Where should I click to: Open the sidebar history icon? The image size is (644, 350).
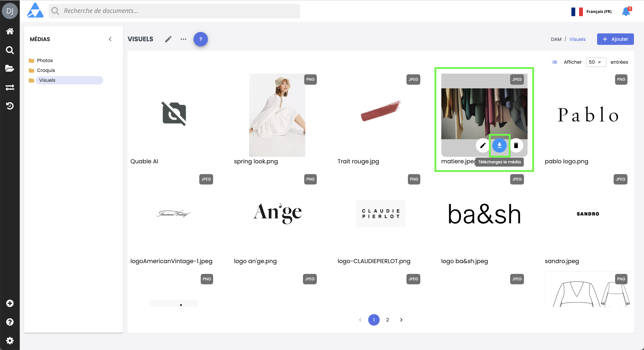pyautogui.click(x=10, y=106)
